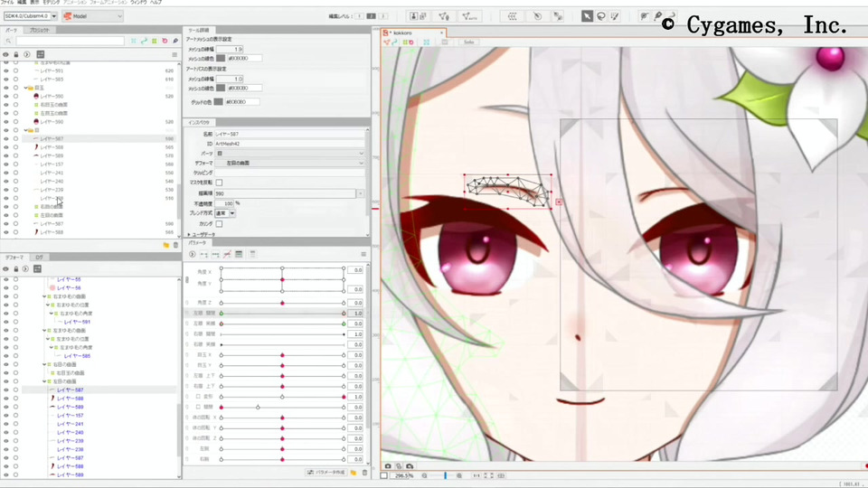Screen dimensions: 868x488
Task: Click the zoom-in magnifier below canvas
Action: 459,476
